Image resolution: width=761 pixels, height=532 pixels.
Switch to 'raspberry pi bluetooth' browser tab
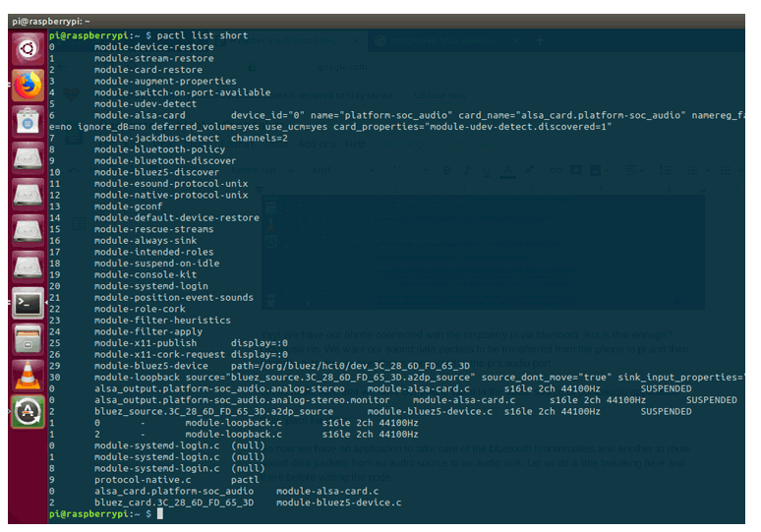point(290,40)
